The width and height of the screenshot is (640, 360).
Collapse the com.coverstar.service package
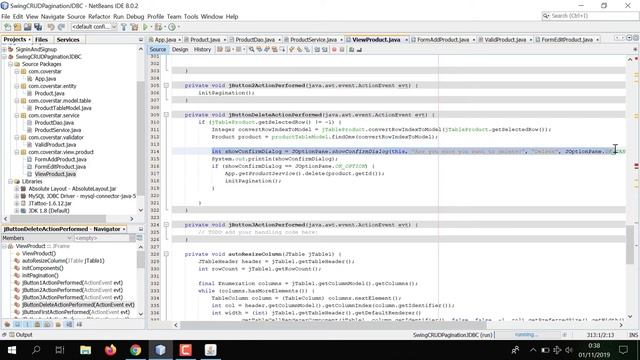(17, 116)
